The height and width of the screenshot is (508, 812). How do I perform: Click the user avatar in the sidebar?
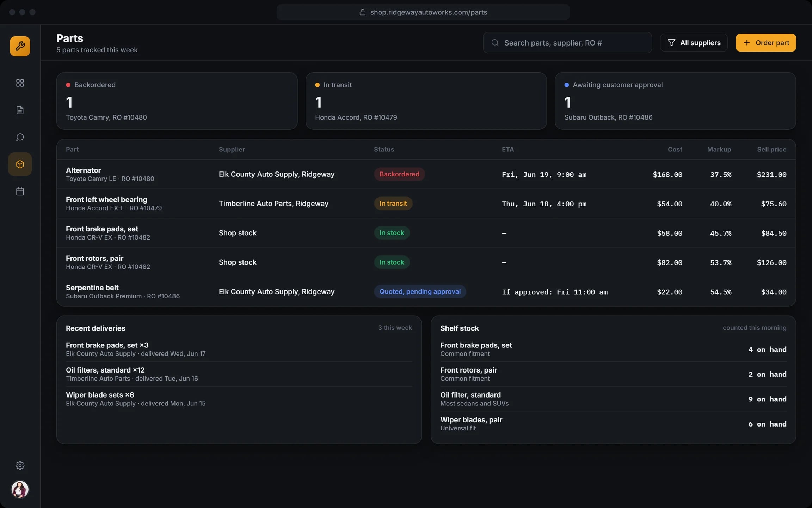[x=20, y=490]
